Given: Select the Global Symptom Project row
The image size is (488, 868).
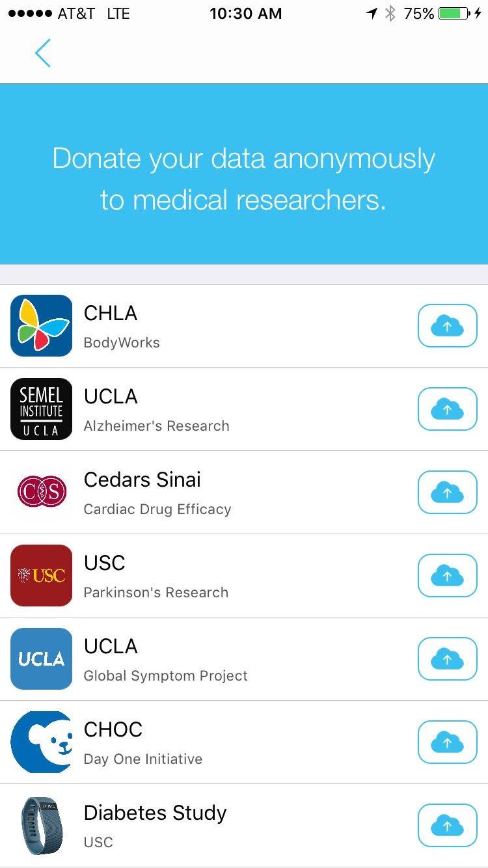Looking at the screenshot, I should coord(244,659).
